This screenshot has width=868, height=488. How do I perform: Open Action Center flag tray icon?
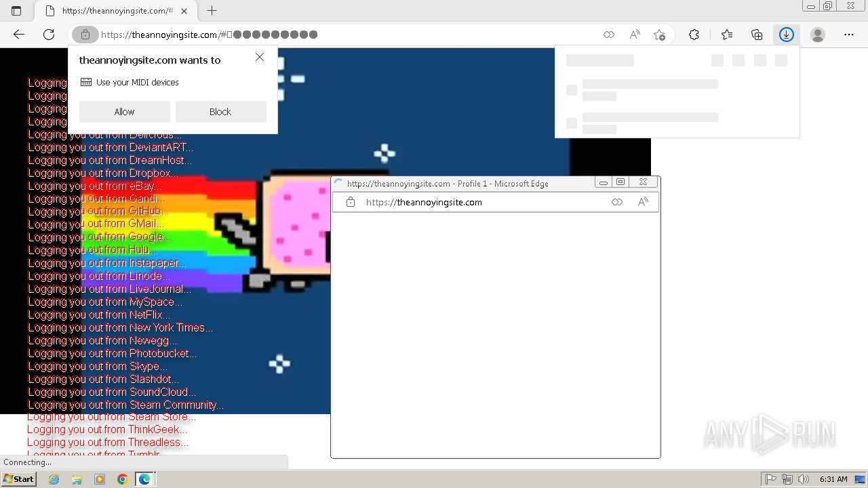(771, 479)
